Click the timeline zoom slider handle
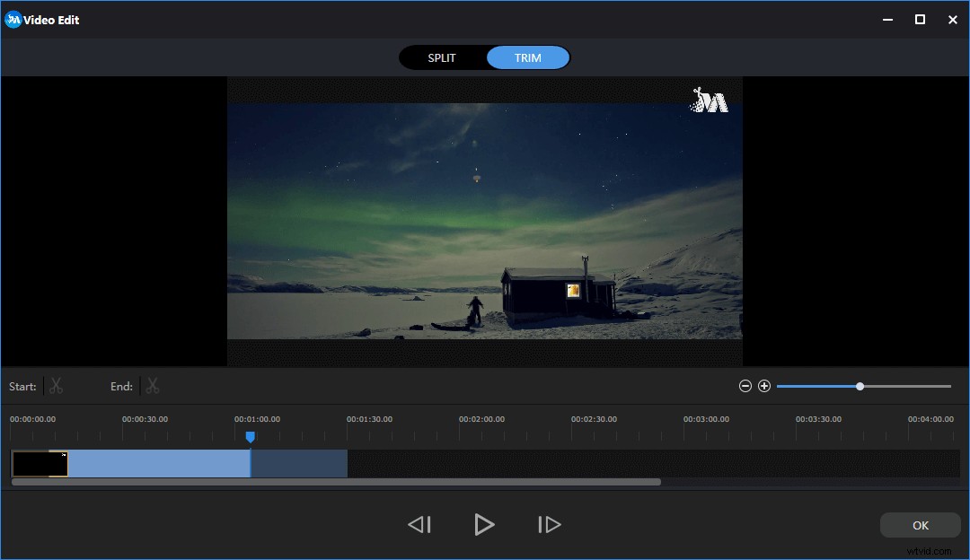 [x=860, y=385]
